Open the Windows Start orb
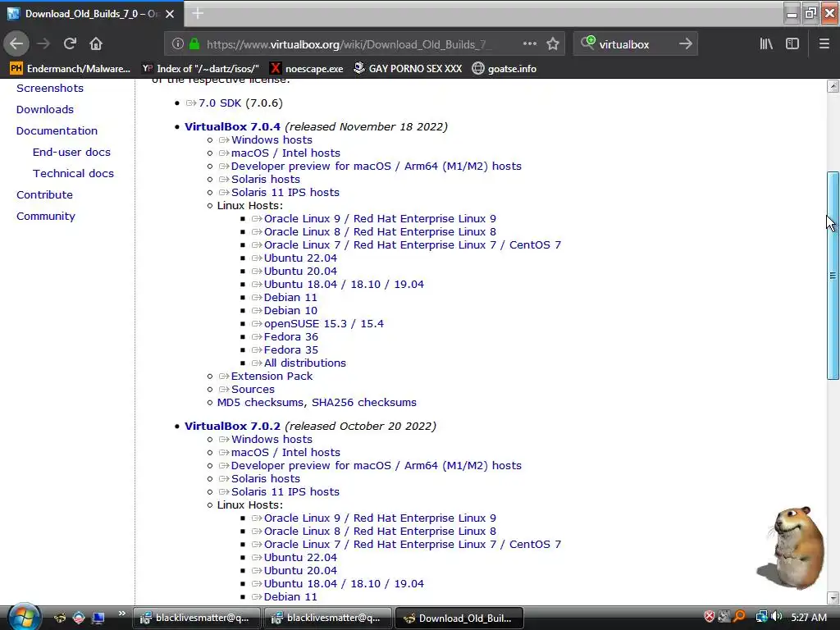The image size is (840, 630). pos(23,617)
